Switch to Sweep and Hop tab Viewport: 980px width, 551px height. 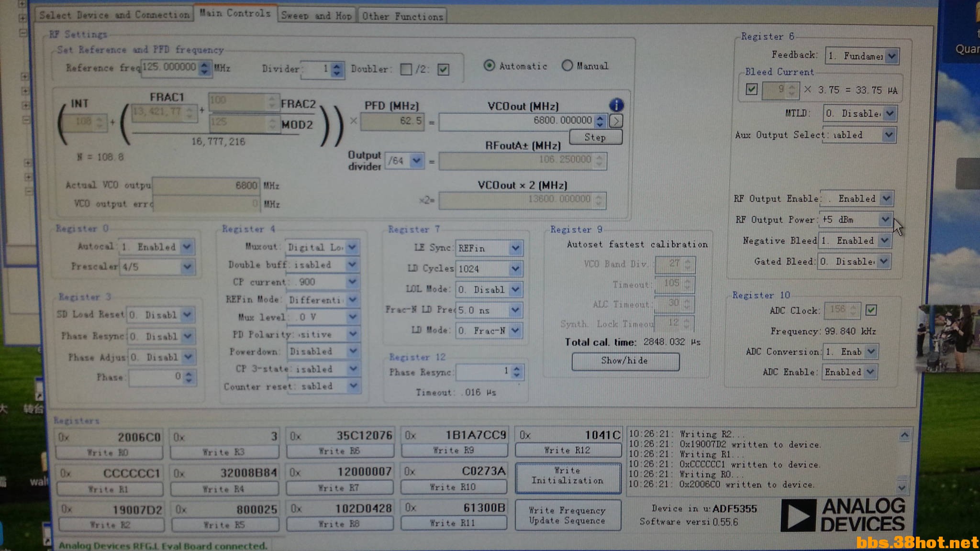pyautogui.click(x=316, y=16)
